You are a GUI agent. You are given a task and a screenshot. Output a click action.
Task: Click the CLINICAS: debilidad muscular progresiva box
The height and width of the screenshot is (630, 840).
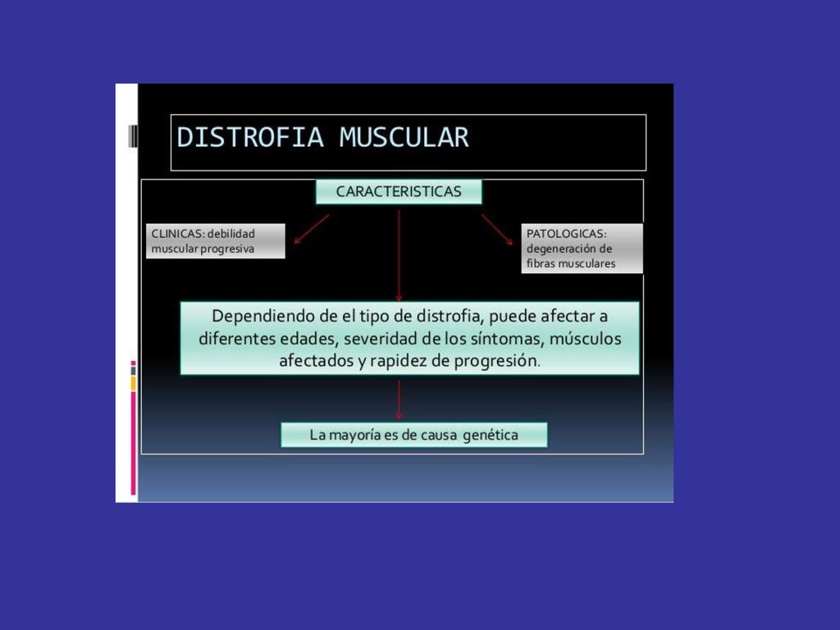216,241
